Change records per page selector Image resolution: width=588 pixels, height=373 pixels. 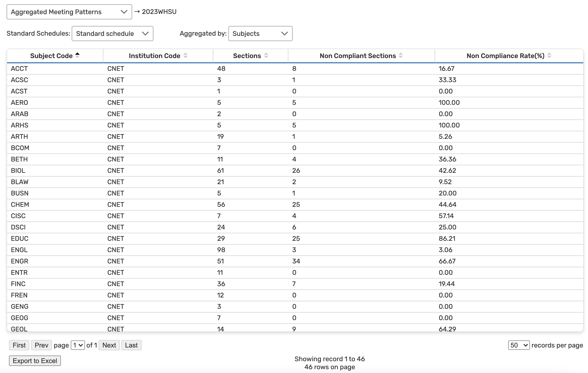coord(519,345)
